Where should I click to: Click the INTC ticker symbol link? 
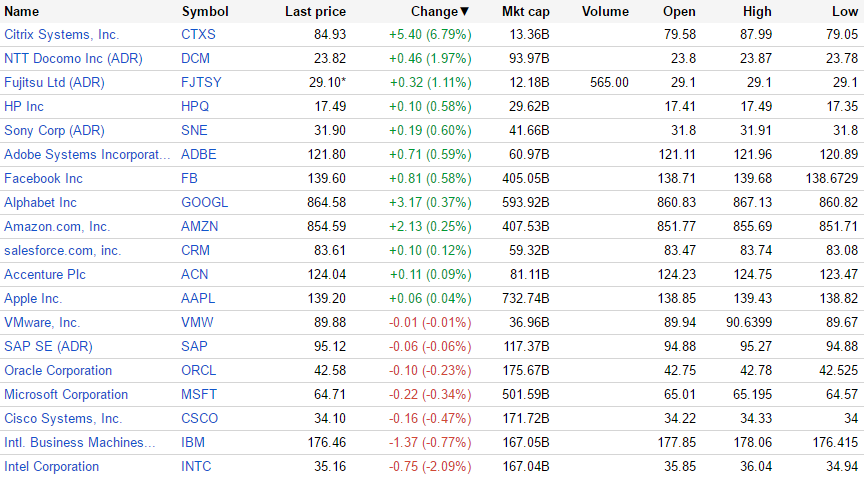click(x=196, y=467)
